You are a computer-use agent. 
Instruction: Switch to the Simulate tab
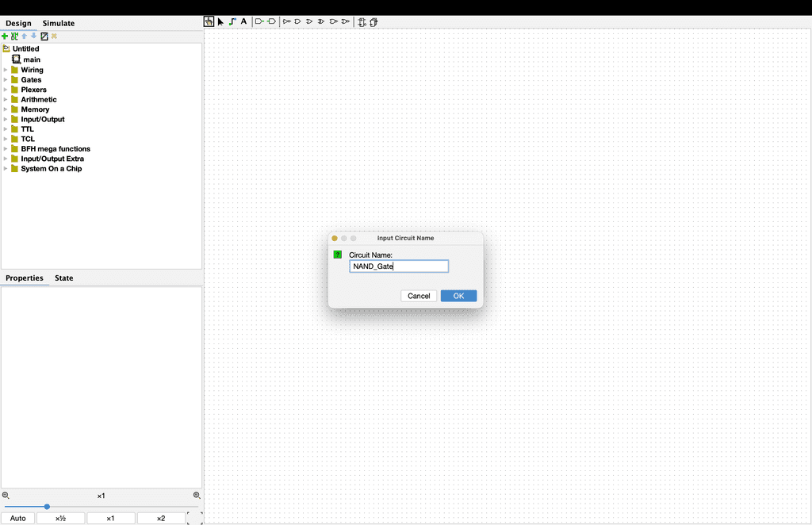(x=59, y=24)
